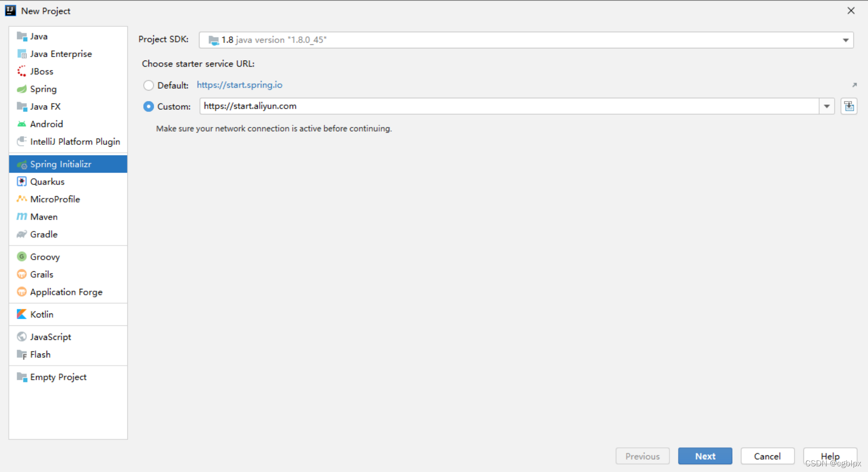Choose Empty Project label in list
Image resolution: width=868 pixels, height=472 pixels.
click(x=58, y=377)
